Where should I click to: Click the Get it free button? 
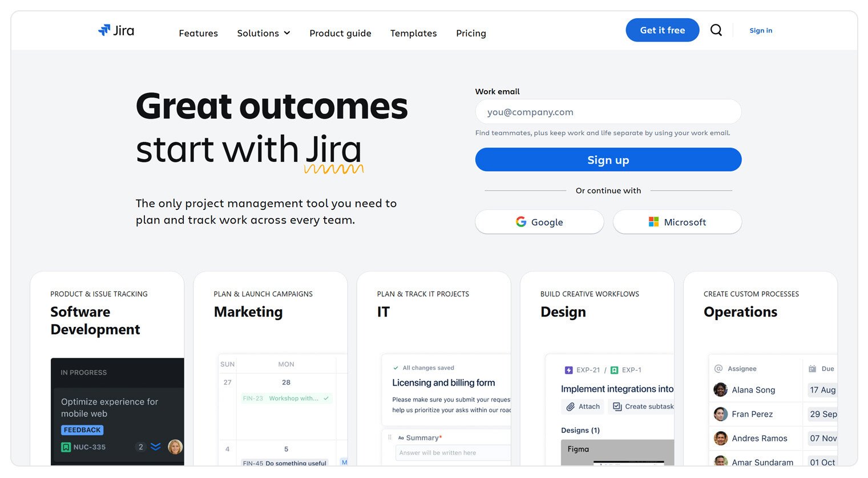pyautogui.click(x=662, y=30)
